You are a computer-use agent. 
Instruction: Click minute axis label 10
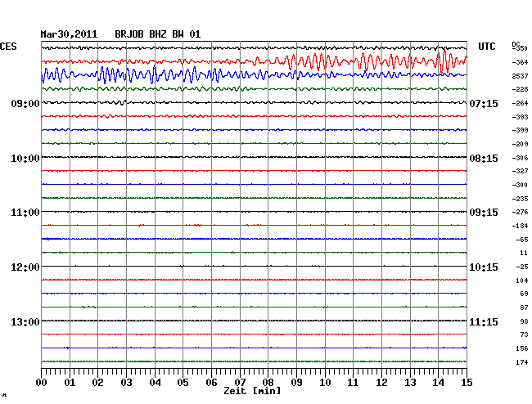tap(325, 383)
